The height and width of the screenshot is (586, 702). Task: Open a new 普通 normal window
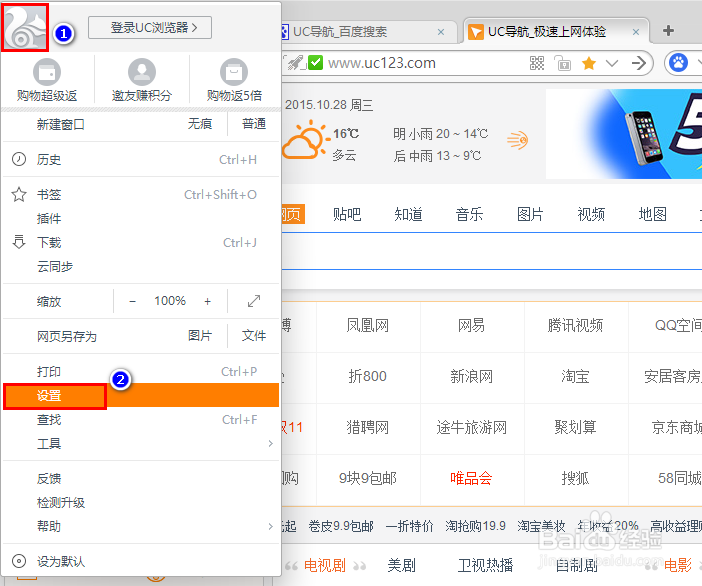[x=254, y=124]
